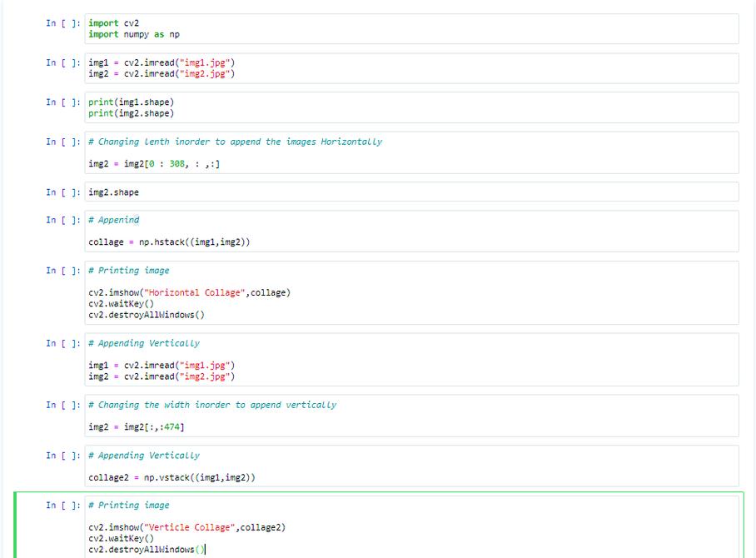Click the first cell's In [ ] prompt
This screenshot has height=558, width=756.
[x=62, y=23]
